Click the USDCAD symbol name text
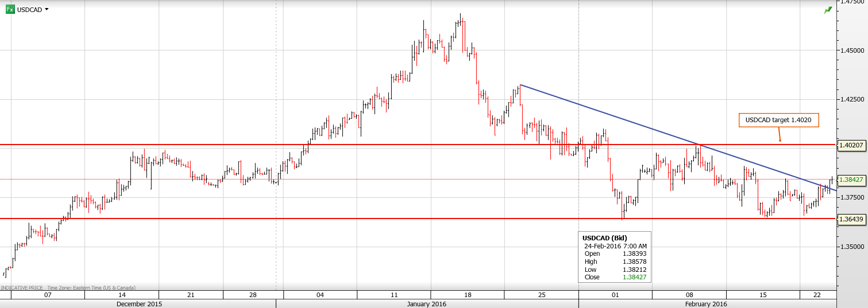This screenshot has width=868, height=308. point(29,10)
